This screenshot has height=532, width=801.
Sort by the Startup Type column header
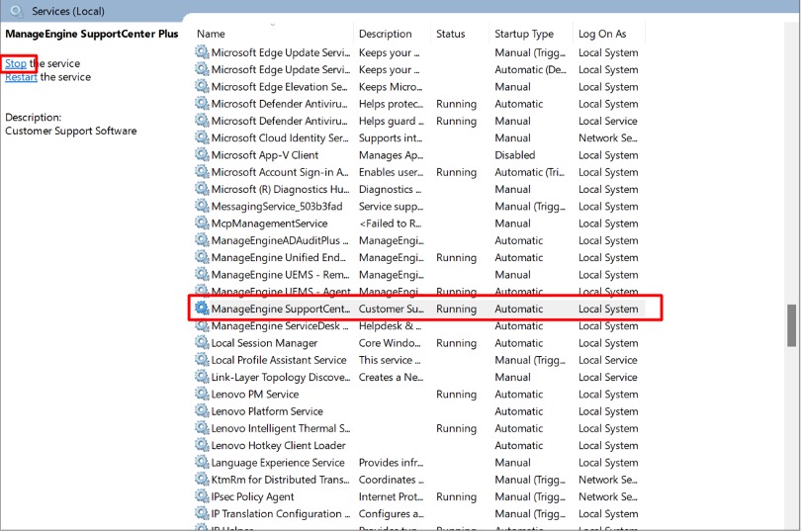coord(524,34)
